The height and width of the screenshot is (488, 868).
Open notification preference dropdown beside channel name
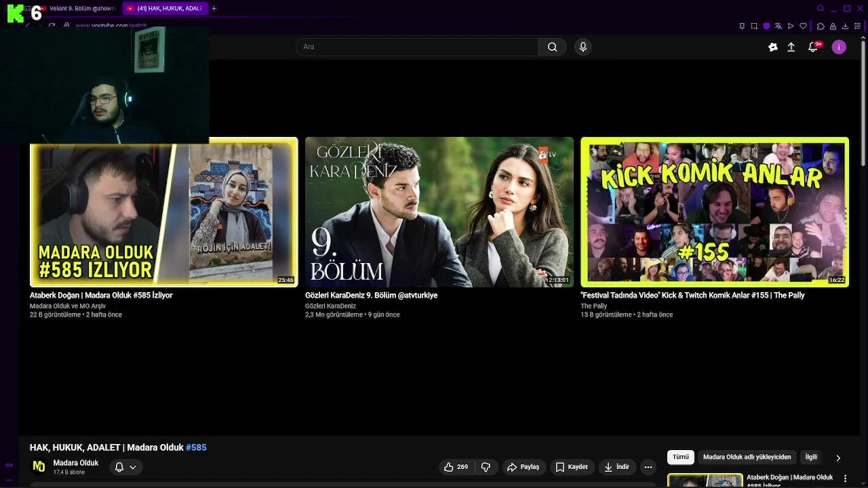pos(125,467)
